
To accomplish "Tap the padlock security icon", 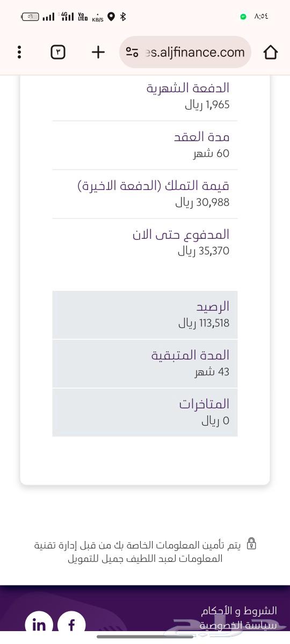I will click(251, 544).
